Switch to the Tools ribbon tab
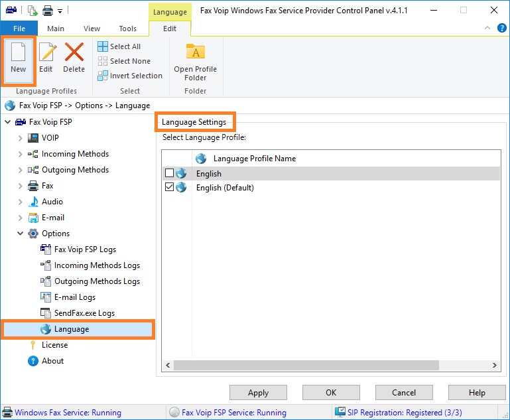This screenshot has height=420, width=510. 127,29
